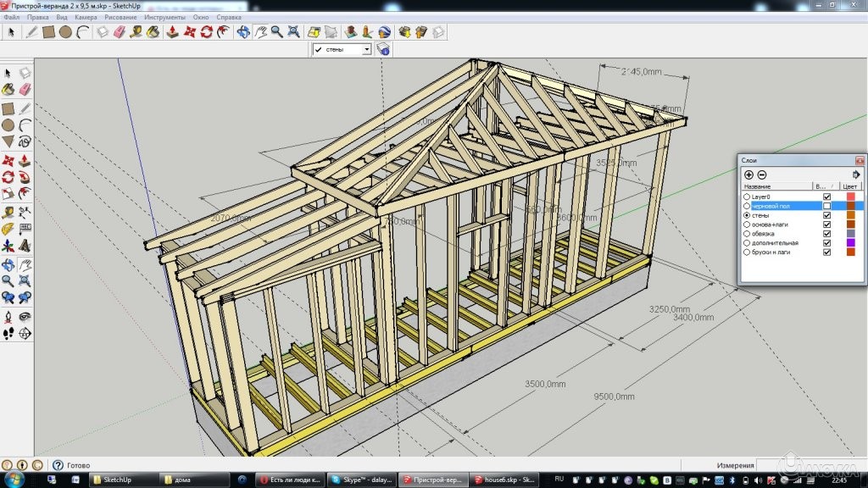Click the add layer plus button
Screen dimensions: 868x488
pyautogui.click(x=748, y=174)
